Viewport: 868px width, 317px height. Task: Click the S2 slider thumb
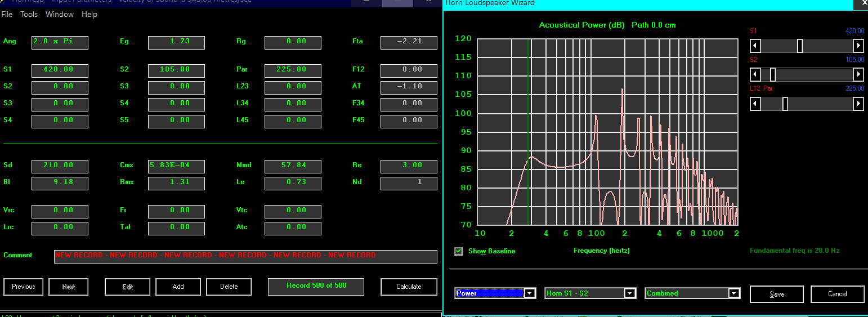tap(773, 74)
